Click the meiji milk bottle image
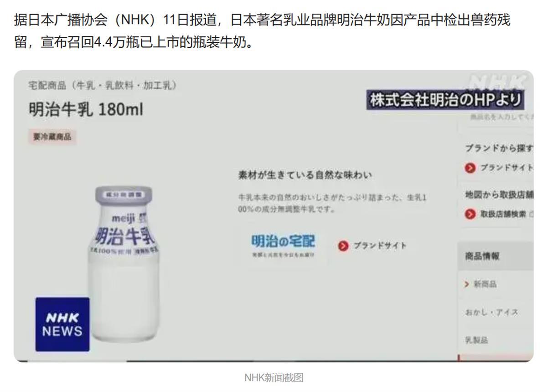The width and height of the screenshot is (547, 392). pyautogui.click(x=124, y=264)
